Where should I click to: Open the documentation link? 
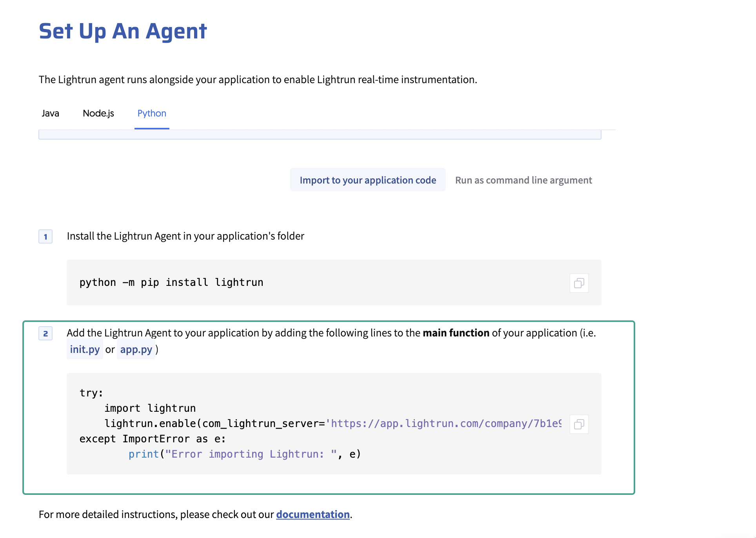pyautogui.click(x=313, y=514)
